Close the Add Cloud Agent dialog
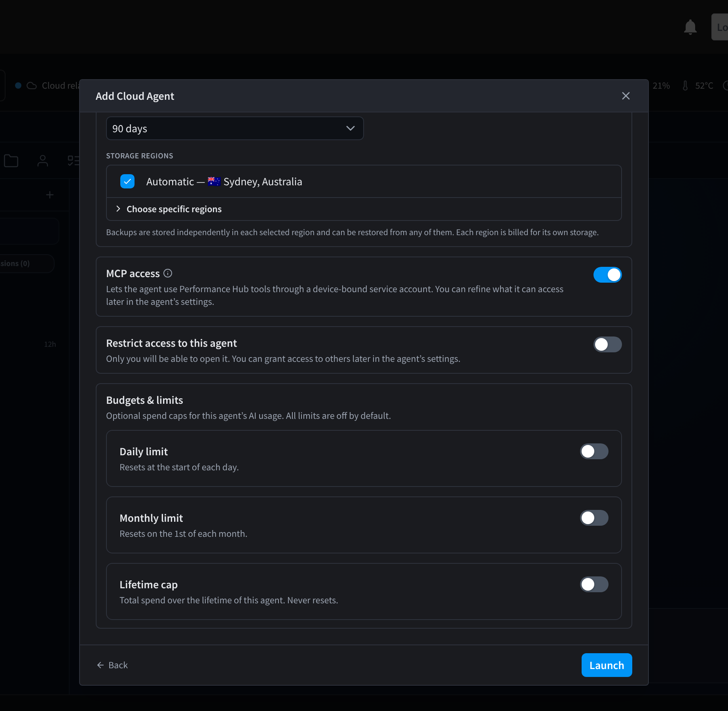 pos(626,96)
